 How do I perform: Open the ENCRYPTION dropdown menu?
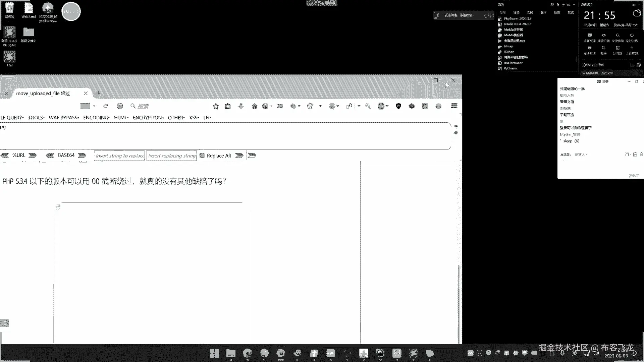[x=148, y=118]
